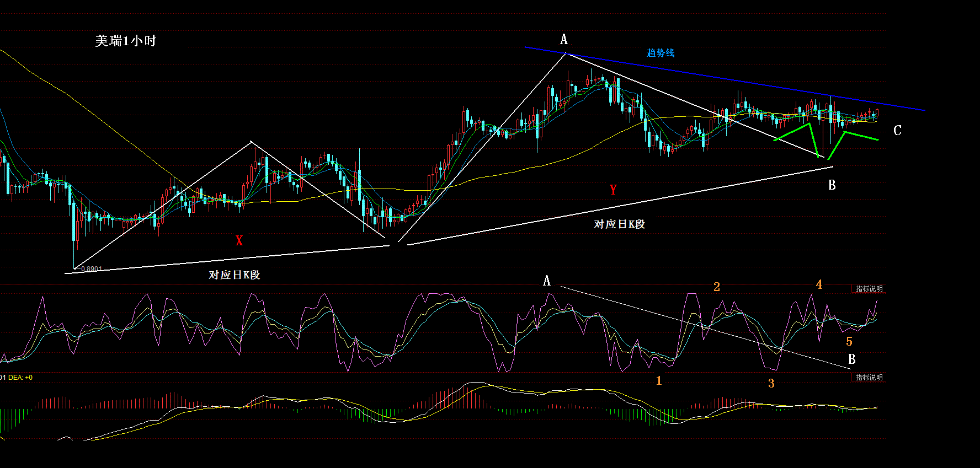
Task: Select the orange number 3 marker
Action: point(771,383)
